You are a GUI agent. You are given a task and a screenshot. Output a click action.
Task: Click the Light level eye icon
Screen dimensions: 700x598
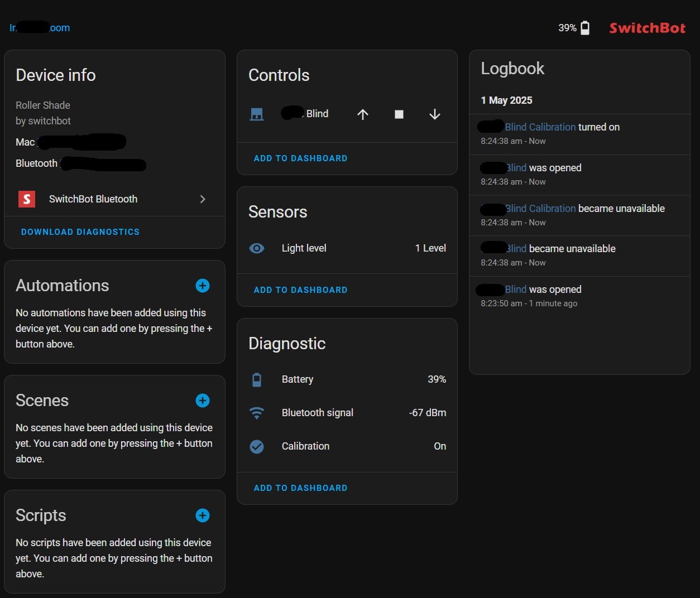coord(257,248)
